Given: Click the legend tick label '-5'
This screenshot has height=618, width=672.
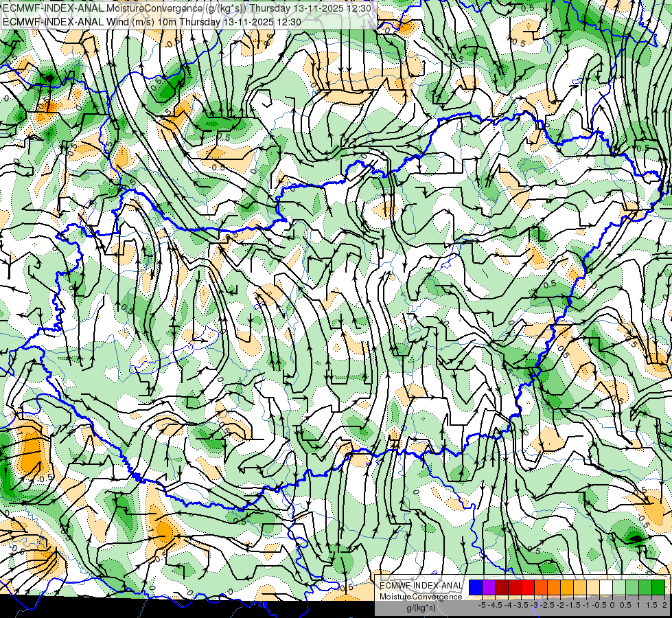Looking at the screenshot, I should pyautogui.click(x=482, y=605).
